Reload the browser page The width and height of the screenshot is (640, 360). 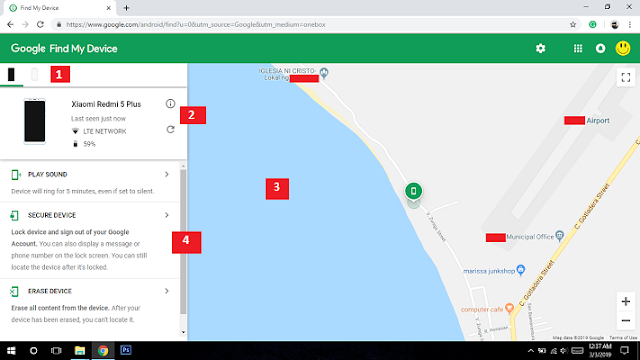(x=40, y=24)
